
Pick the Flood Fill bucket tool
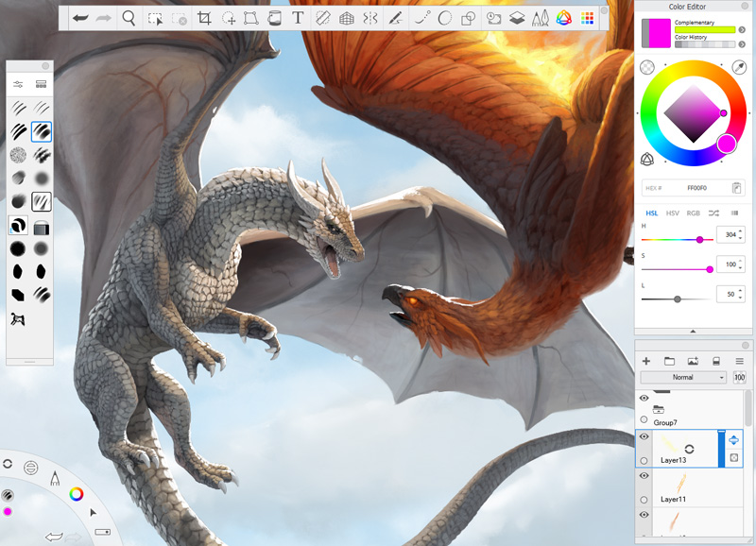pos(274,19)
